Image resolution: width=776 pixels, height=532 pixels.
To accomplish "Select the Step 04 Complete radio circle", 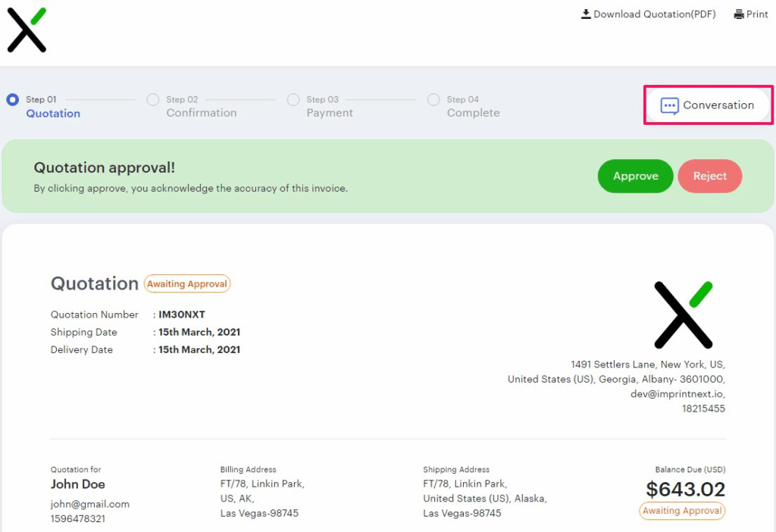I will point(433,99).
